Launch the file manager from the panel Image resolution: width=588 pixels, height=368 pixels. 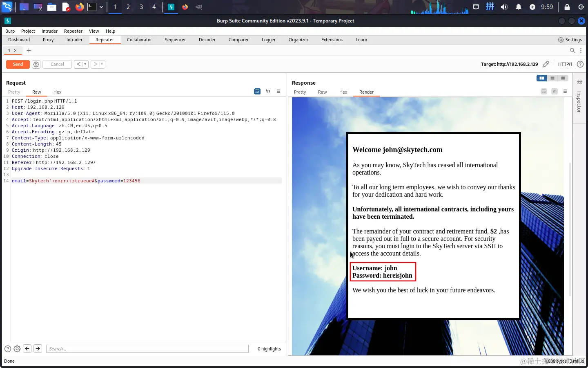(x=52, y=7)
